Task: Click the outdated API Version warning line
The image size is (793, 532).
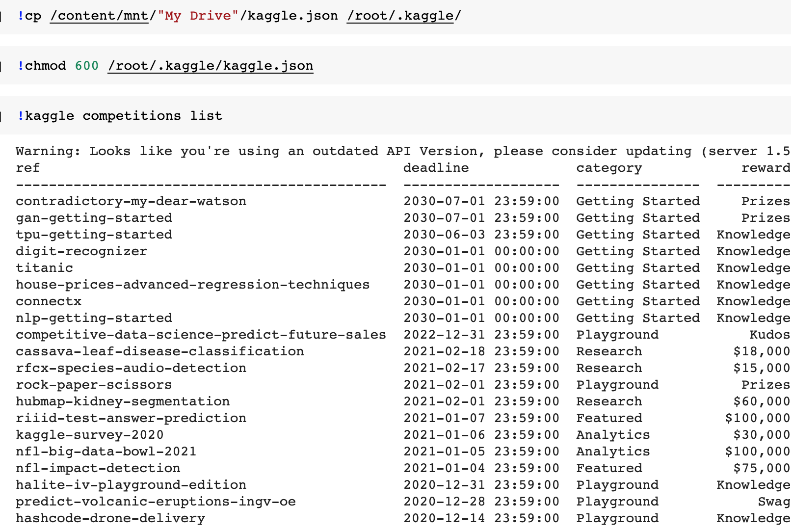Action: click(403, 151)
